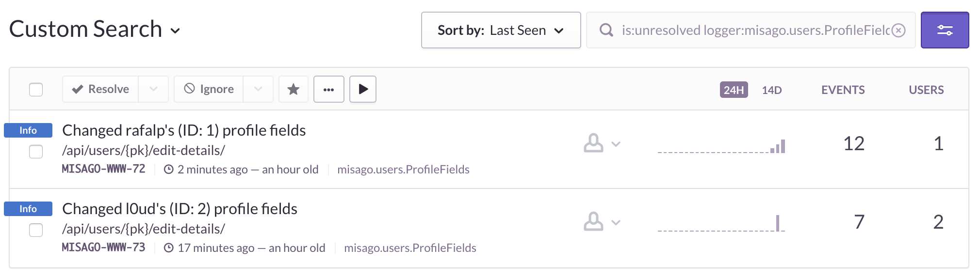Open the more actions ellipsis button
The width and height of the screenshot is (980, 280).
coord(328,89)
